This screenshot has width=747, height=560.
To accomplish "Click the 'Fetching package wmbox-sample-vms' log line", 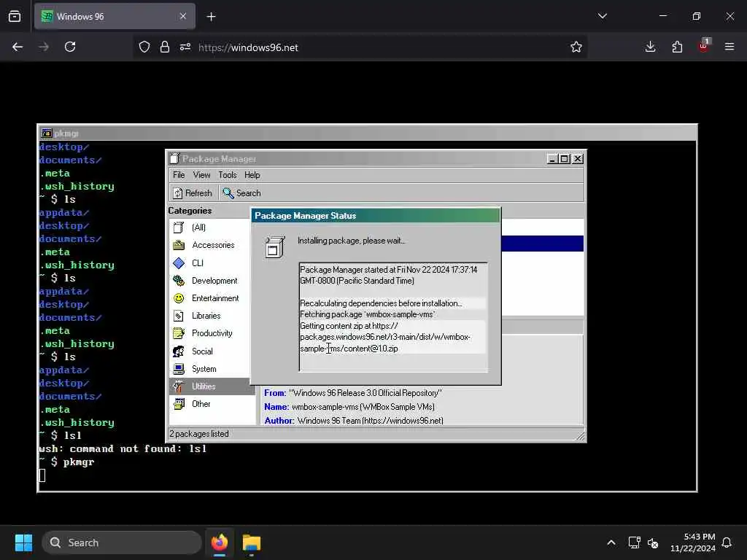I will pyautogui.click(x=368, y=314).
